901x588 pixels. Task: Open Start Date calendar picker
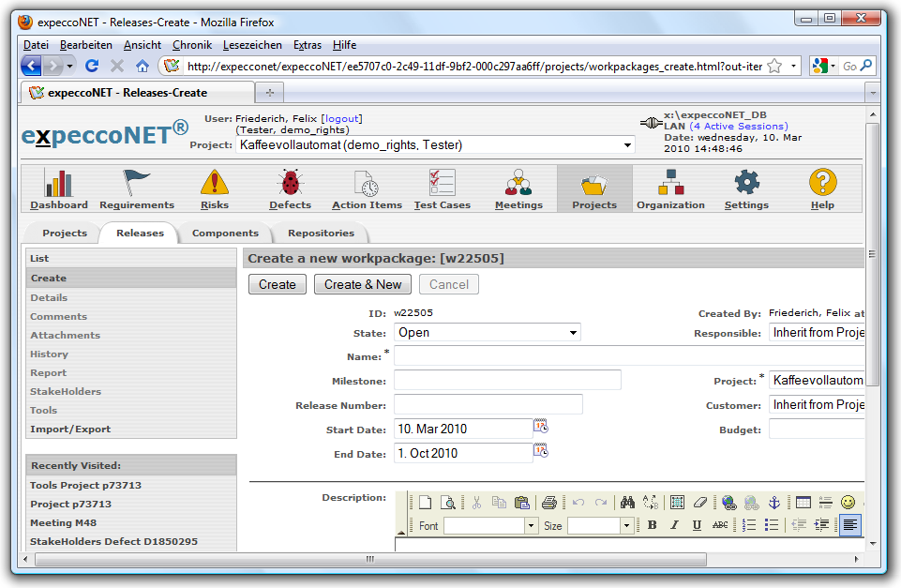(540, 427)
